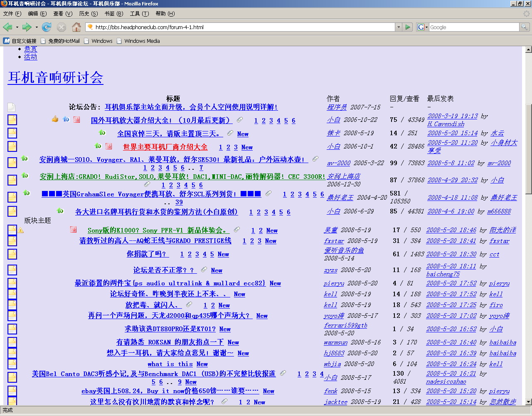
Task: Open the New link after what is this
Action: tap(202, 364)
